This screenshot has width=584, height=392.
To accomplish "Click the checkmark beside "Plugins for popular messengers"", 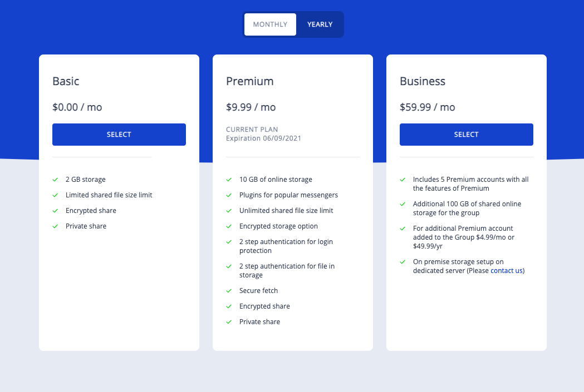I will tap(229, 195).
